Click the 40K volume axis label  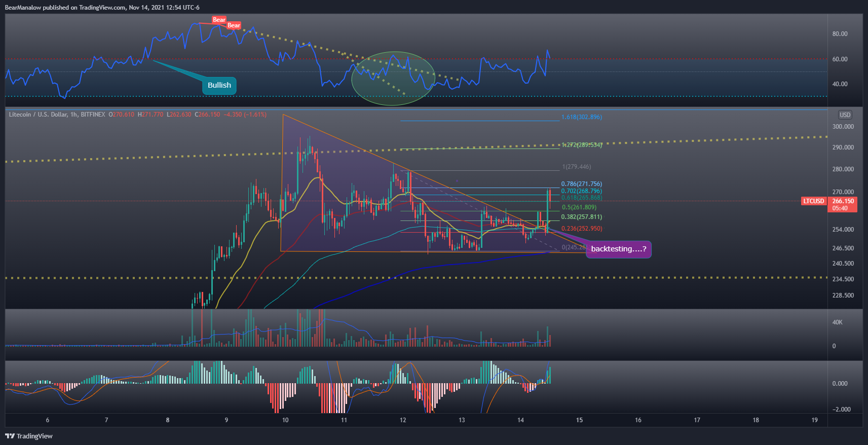pyautogui.click(x=838, y=322)
